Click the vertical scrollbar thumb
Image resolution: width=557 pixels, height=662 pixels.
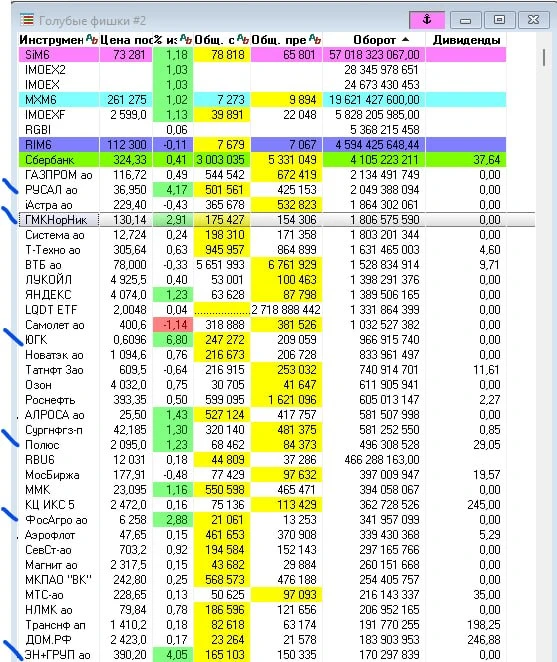[x=543, y=57]
